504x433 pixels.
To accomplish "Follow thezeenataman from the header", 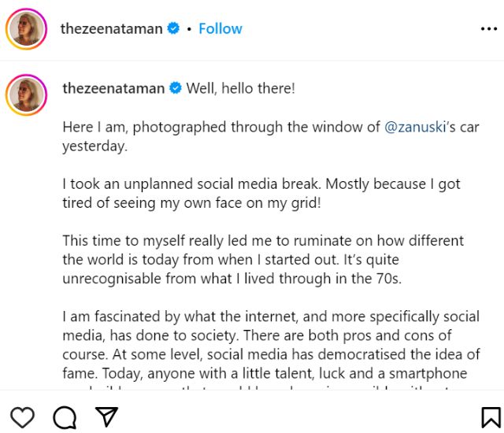I will pos(220,28).
